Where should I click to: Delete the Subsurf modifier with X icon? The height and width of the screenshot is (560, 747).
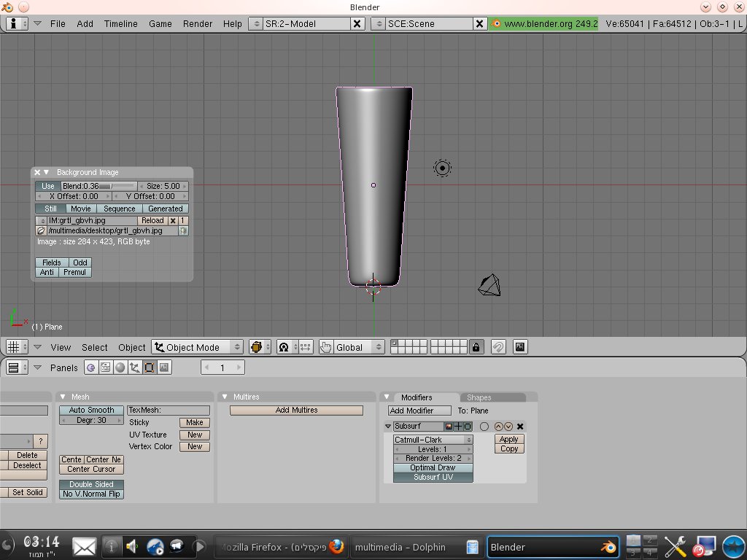point(520,427)
